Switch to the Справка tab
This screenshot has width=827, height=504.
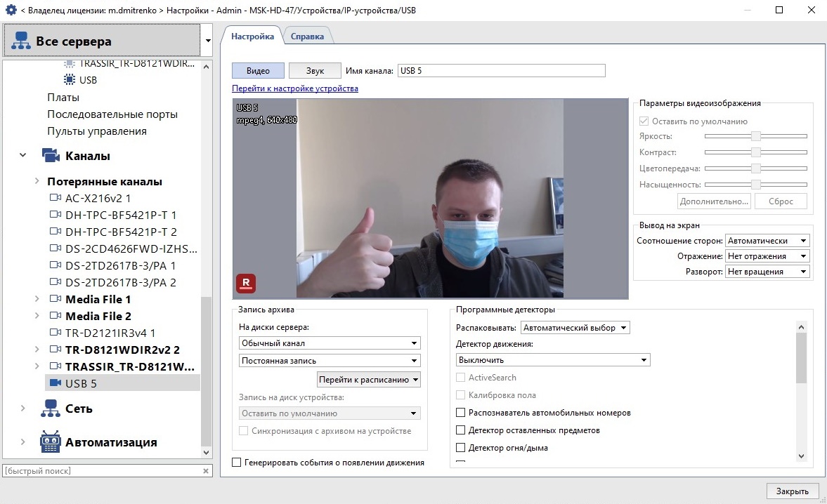[307, 37]
